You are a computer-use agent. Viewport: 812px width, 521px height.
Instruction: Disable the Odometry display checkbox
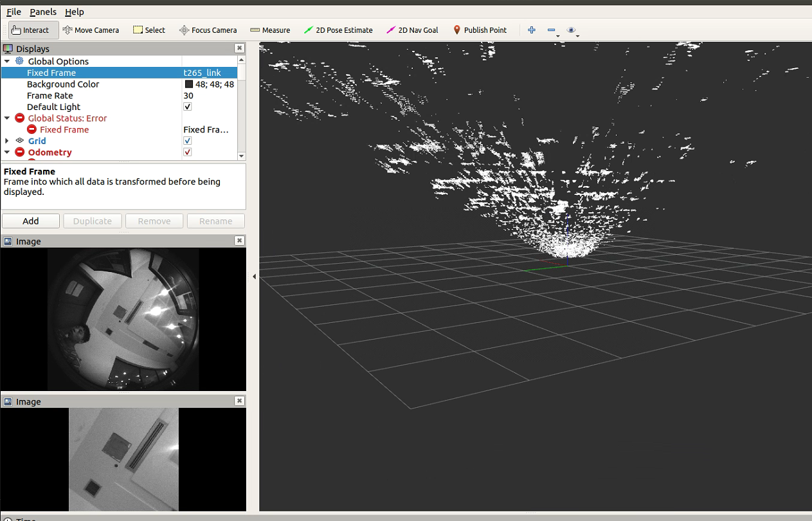[188, 152]
